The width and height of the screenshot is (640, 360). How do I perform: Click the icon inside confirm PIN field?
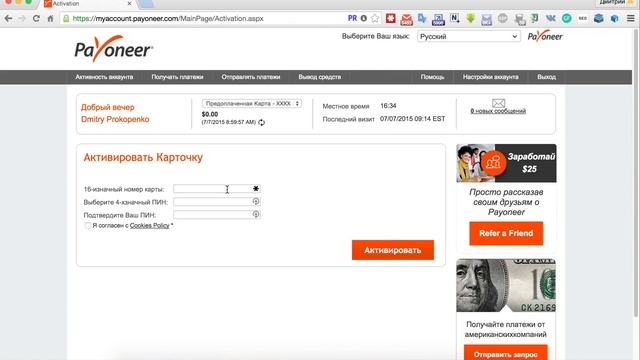tap(256, 214)
